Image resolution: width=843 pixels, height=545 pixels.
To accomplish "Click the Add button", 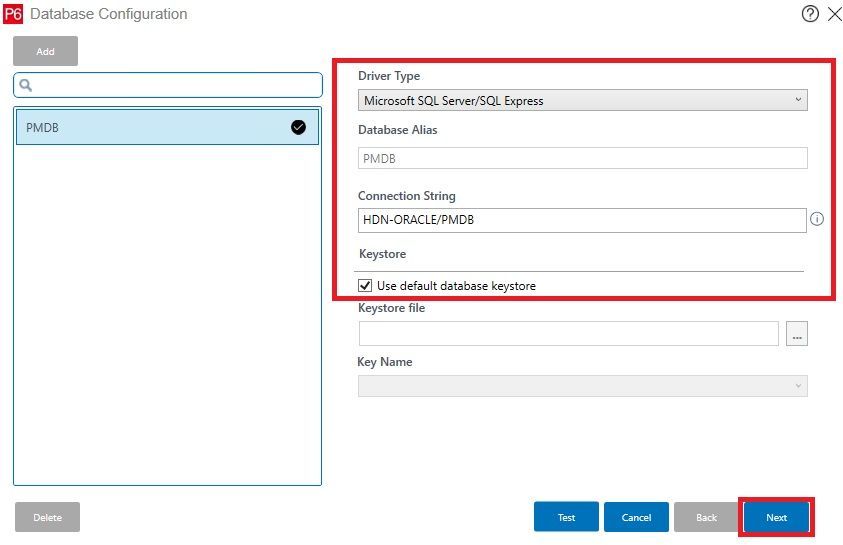I will click(45, 51).
